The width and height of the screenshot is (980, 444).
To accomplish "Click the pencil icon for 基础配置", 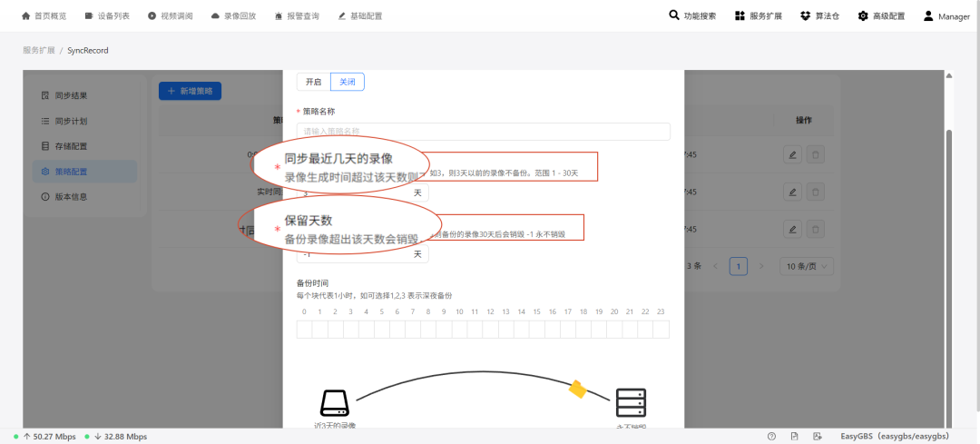I will click(341, 16).
